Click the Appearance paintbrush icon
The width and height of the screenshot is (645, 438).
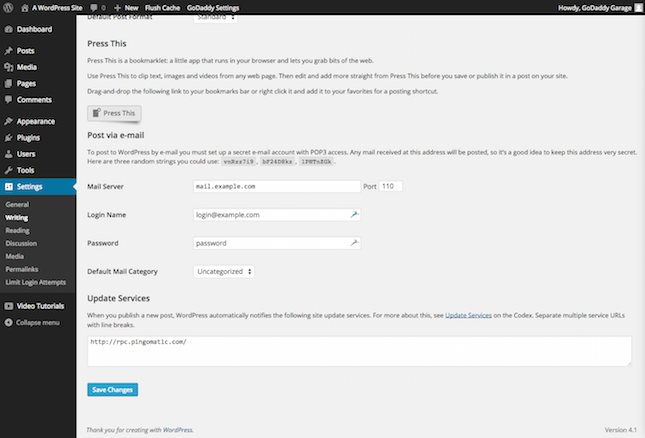tap(8, 121)
